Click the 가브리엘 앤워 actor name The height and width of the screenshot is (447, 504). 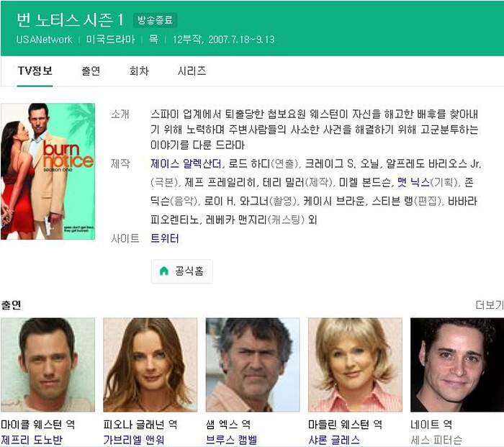pyautogui.click(x=134, y=440)
